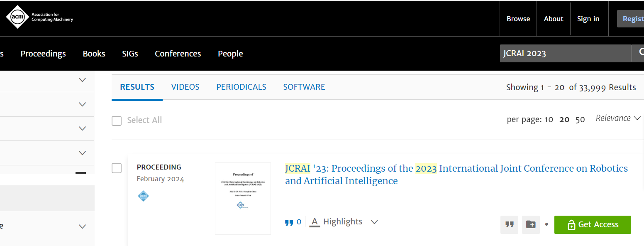Viewport: 644px width, 246px height.
Task: Tick the JCRAI '23 proceeding checkbox
Action: [117, 168]
